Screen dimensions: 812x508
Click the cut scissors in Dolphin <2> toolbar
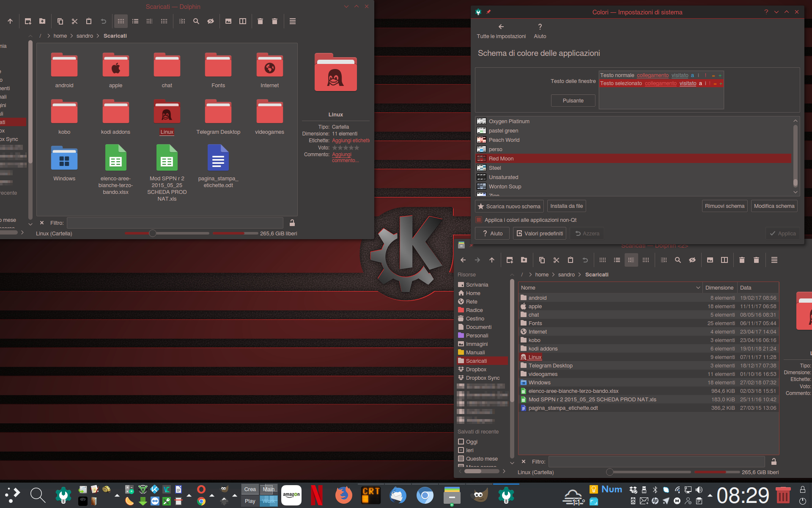point(556,260)
